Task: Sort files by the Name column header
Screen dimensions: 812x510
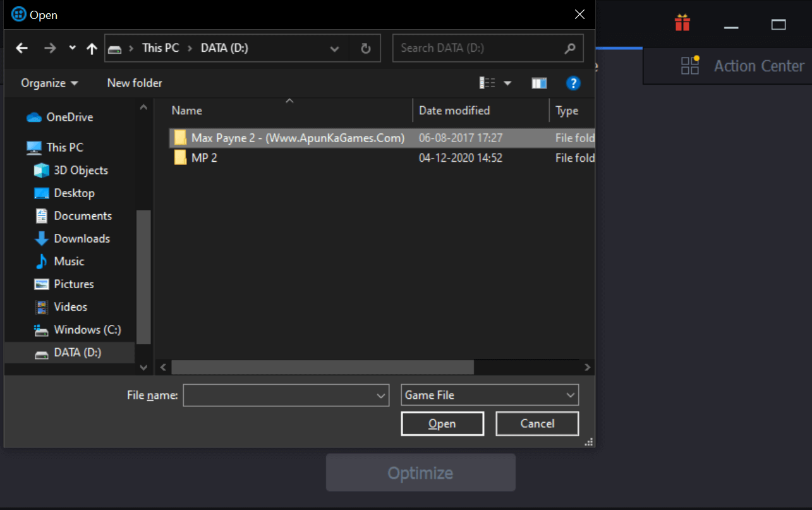Action: coord(186,110)
